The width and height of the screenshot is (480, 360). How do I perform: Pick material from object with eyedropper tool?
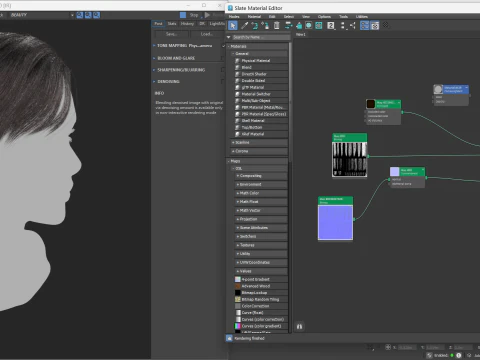point(244,25)
